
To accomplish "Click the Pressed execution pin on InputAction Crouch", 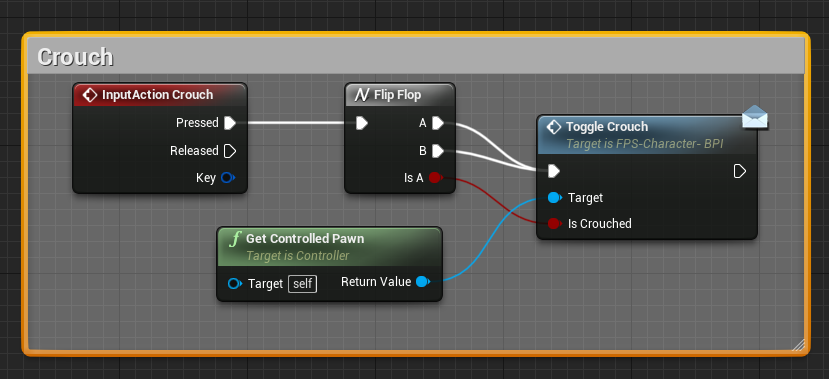I will point(230,123).
